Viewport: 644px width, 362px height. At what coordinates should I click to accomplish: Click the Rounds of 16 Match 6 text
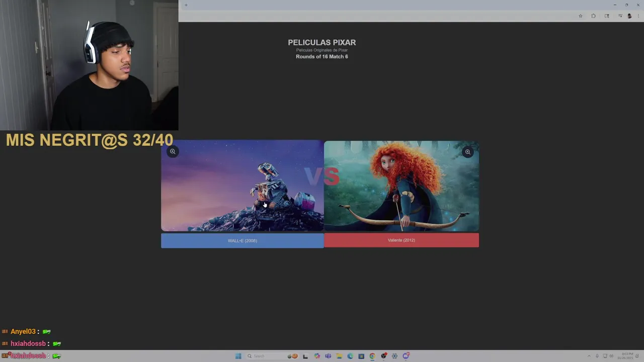[x=322, y=57]
